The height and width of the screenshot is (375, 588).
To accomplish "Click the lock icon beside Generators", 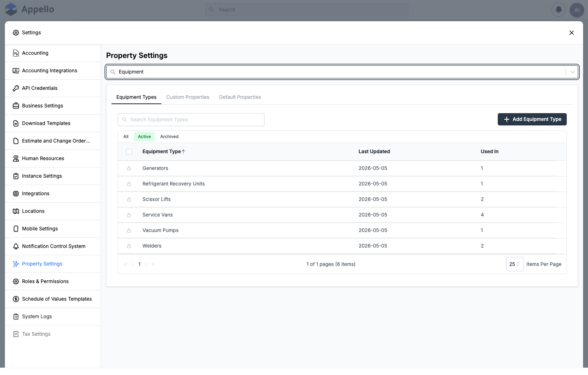I will tap(129, 168).
